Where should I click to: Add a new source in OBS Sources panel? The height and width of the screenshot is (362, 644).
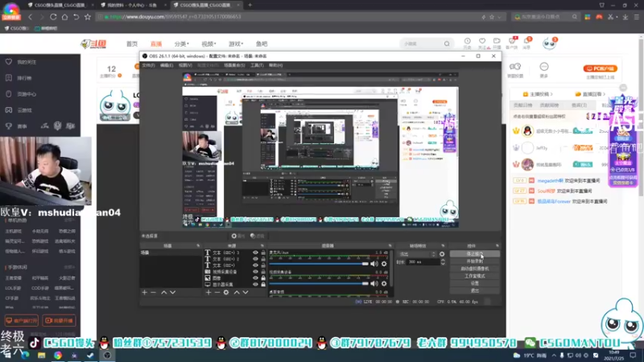click(x=208, y=292)
